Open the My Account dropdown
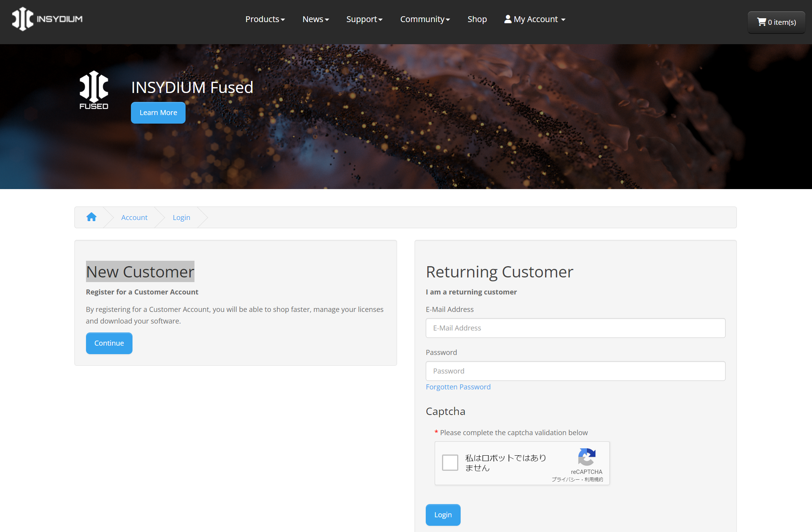Screen dimensions: 812x532 (x=535, y=19)
